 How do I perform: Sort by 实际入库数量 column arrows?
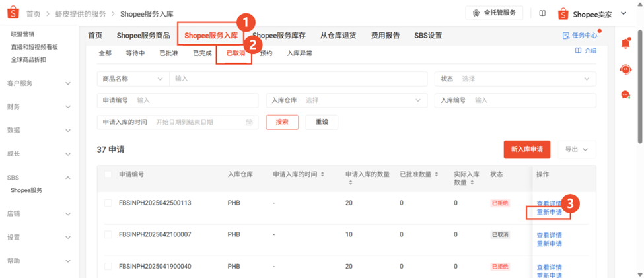click(472, 182)
